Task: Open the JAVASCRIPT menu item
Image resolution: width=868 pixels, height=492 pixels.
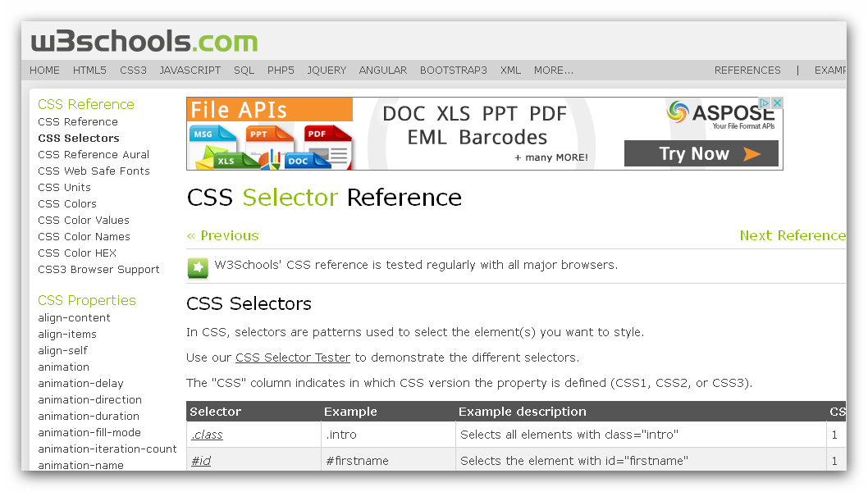Action: click(x=190, y=71)
